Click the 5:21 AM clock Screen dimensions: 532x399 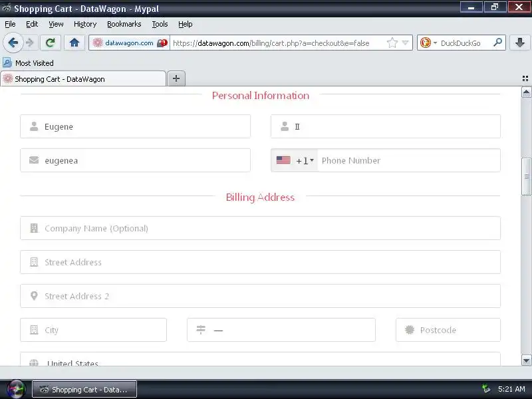coord(511,389)
